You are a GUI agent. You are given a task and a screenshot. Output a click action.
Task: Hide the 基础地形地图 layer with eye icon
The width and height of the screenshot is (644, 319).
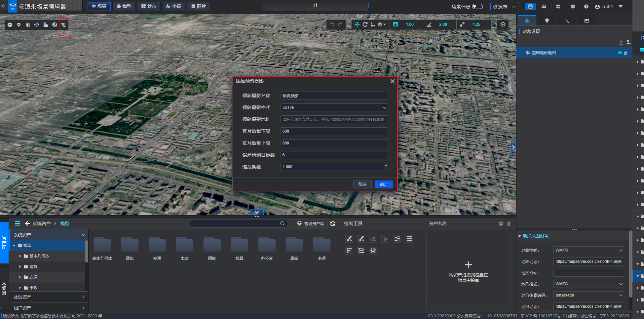620,53
